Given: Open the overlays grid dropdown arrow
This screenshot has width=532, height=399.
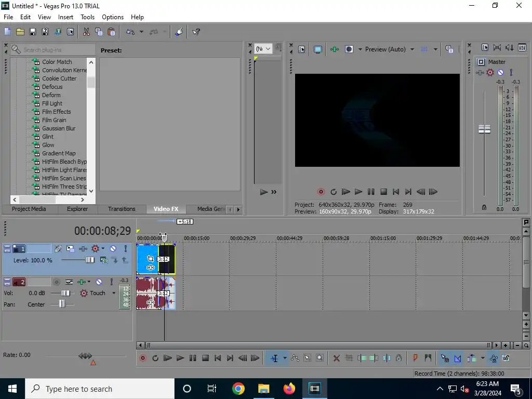Looking at the screenshot, I should (435, 49).
